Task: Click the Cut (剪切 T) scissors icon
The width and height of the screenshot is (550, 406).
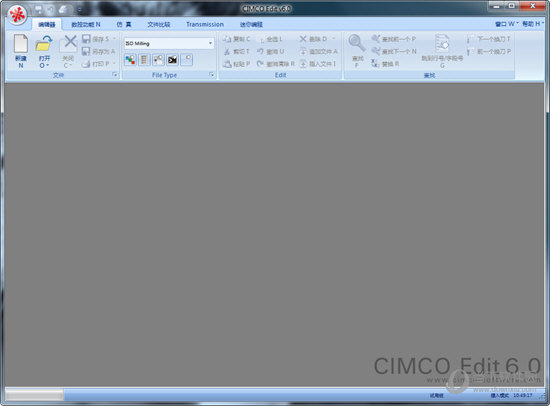Action: pyautogui.click(x=227, y=52)
